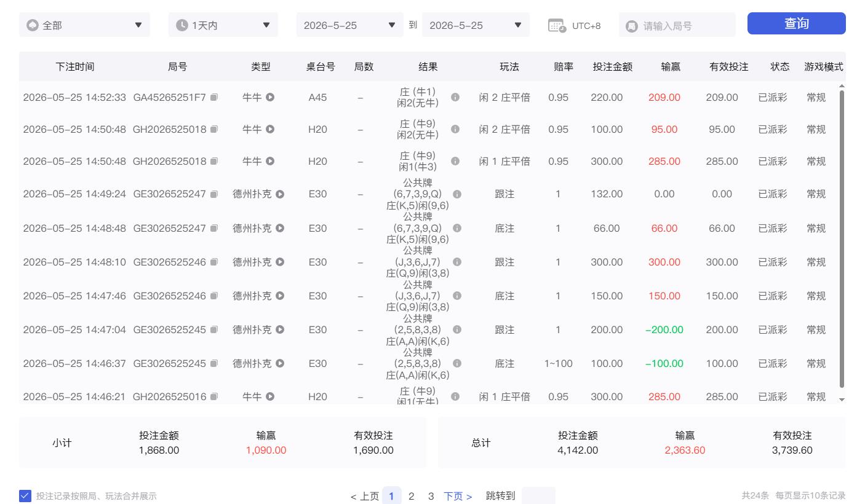Go to page 2 of results
The height and width of the screenshot is (504, 849).
(x=412, y=496)
